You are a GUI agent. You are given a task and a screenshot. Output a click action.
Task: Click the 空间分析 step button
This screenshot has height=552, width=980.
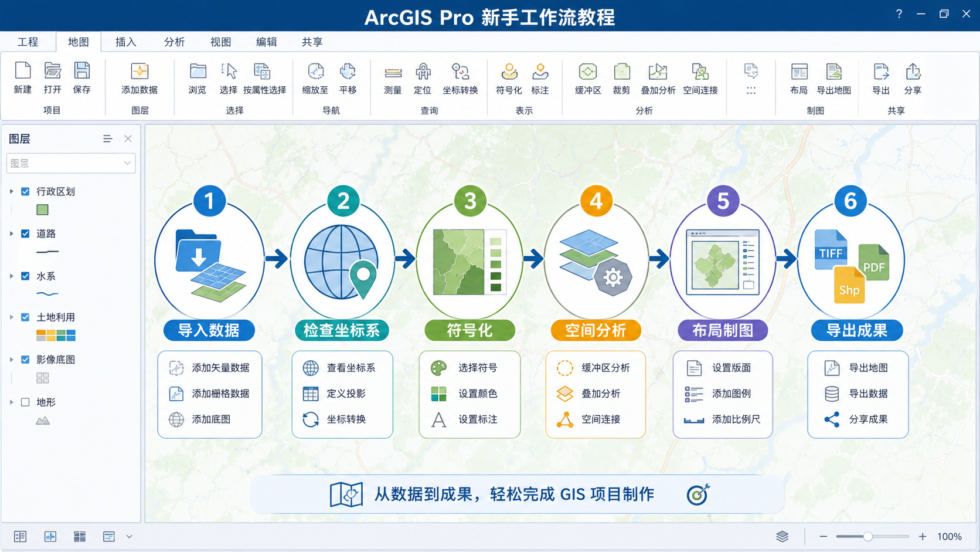point(596,330)
